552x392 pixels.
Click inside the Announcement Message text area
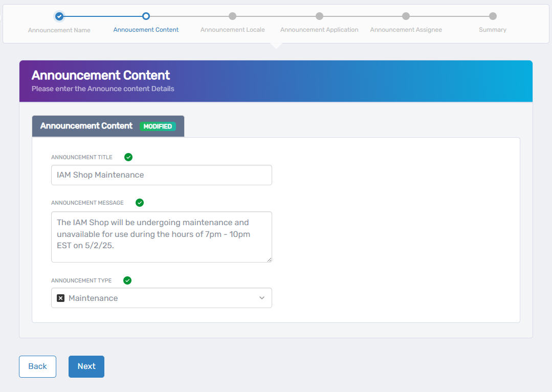[x=161, y=236]
